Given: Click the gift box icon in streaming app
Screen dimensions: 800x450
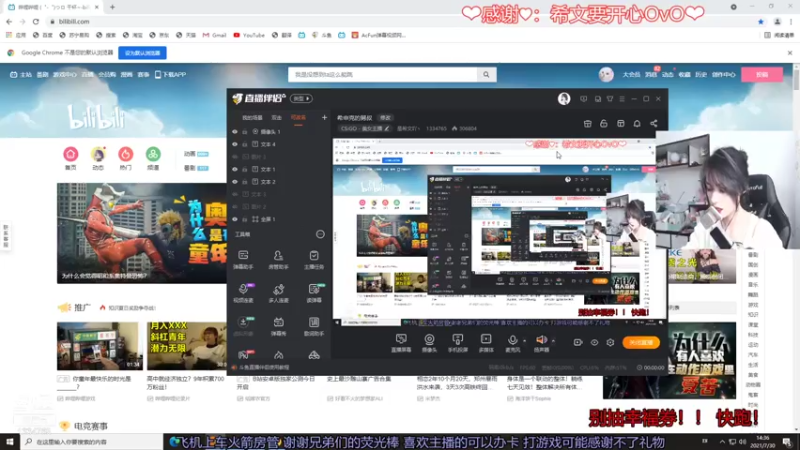Looking at the screenshot, I should coord(587,123).
